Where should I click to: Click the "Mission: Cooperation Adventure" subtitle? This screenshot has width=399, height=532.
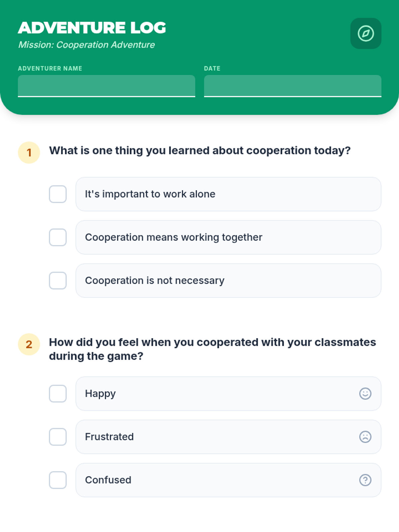(87, 45)
